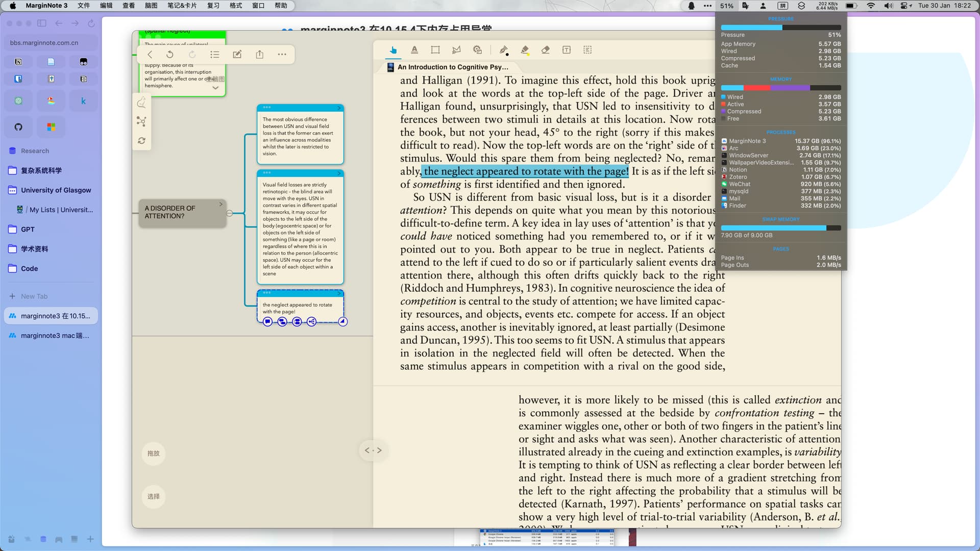
Task: Open the Code folder in sidebar
Action: (51, 269)
